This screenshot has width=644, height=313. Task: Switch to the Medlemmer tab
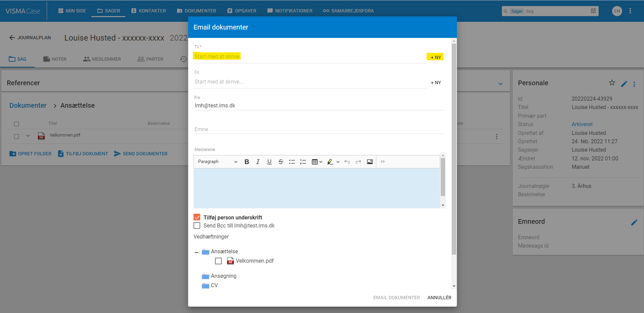click(x=102, y=59)
